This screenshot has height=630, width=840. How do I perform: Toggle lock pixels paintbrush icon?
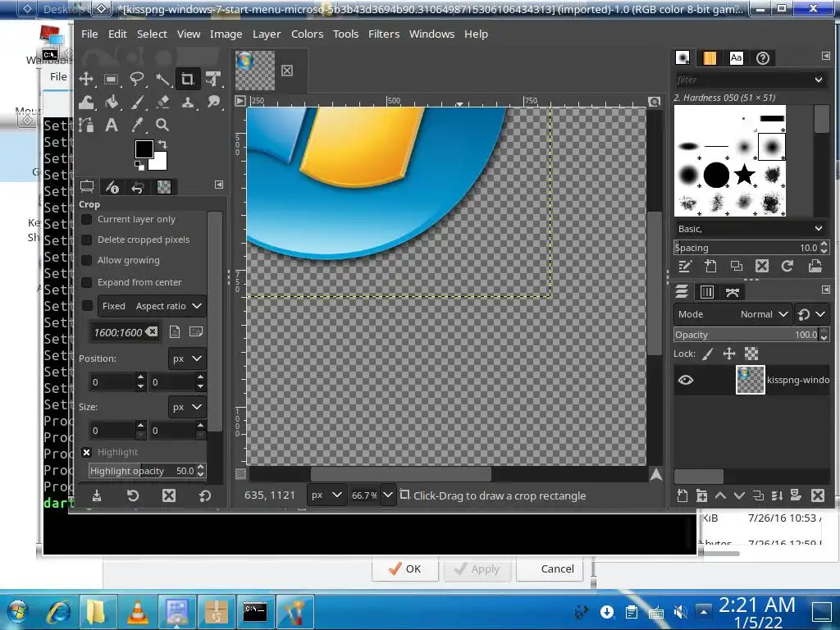click(x=708, y=354)
